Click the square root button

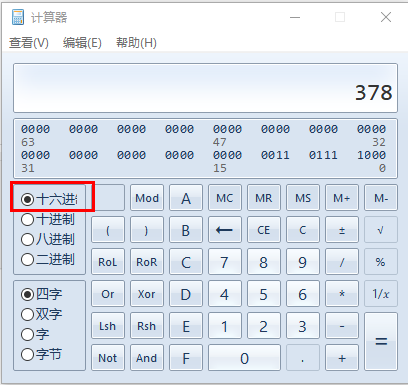(x=381, y=230)
